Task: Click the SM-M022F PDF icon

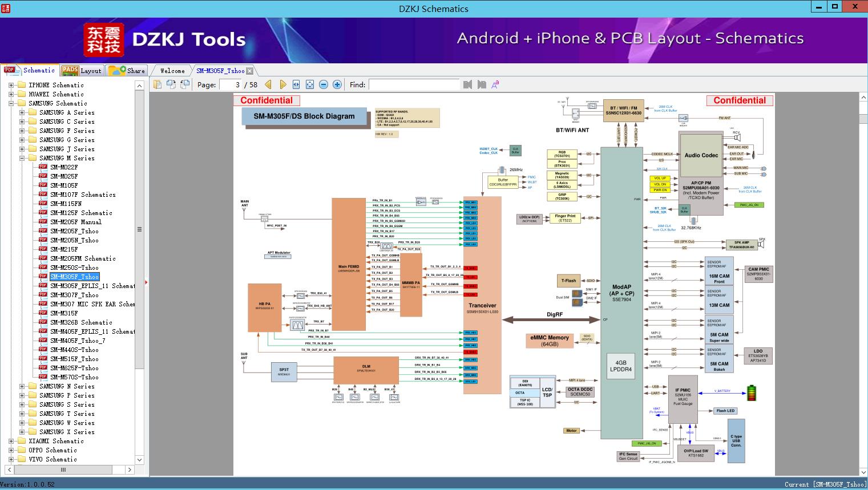Action: [43, 167]
